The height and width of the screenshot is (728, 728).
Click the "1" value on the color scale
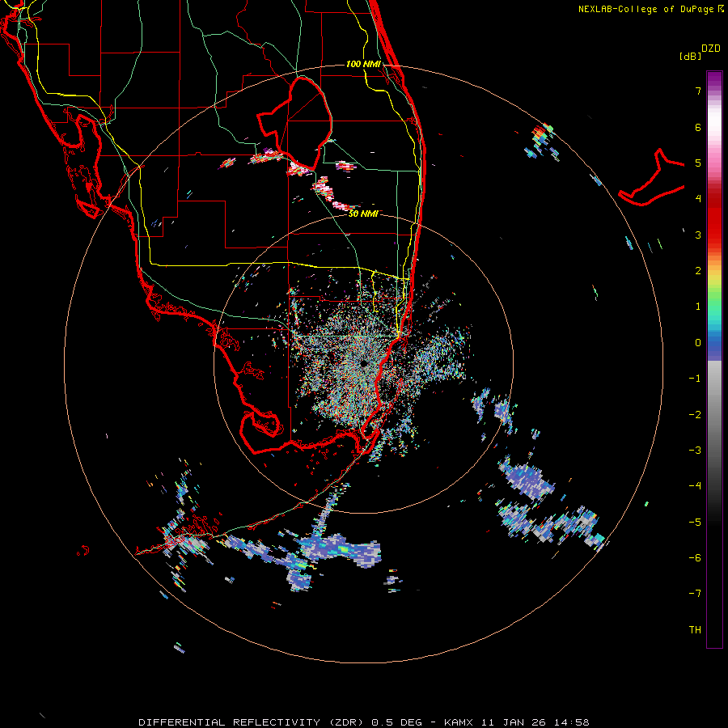698,307
